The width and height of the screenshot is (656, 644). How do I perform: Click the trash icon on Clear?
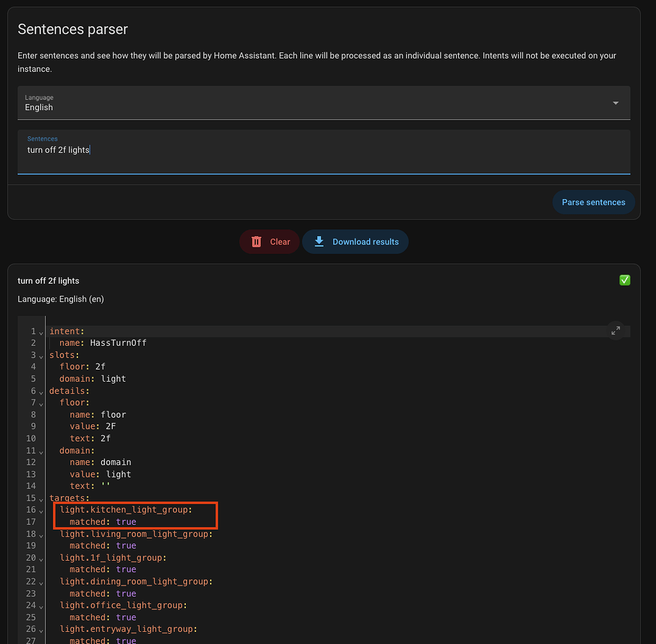click(256, 241)
